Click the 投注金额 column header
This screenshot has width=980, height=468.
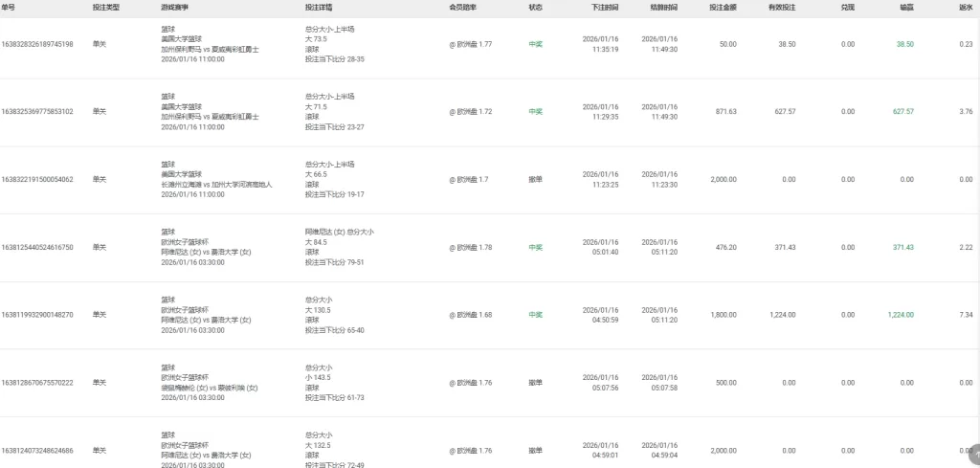[723, 7]
